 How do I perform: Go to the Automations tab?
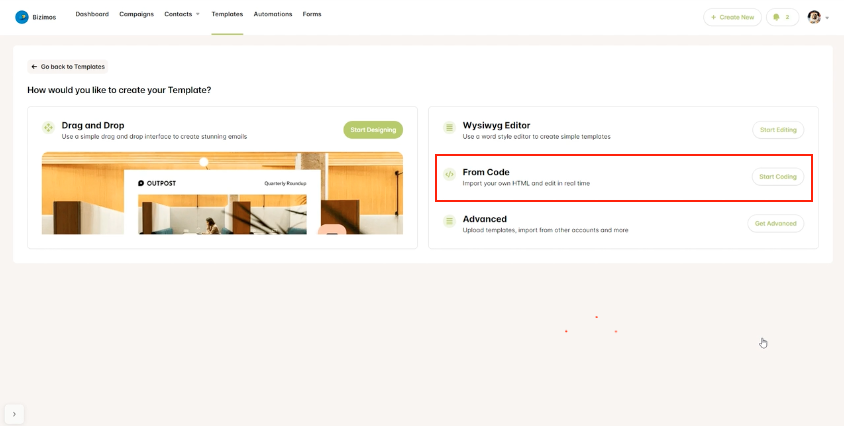273,14
